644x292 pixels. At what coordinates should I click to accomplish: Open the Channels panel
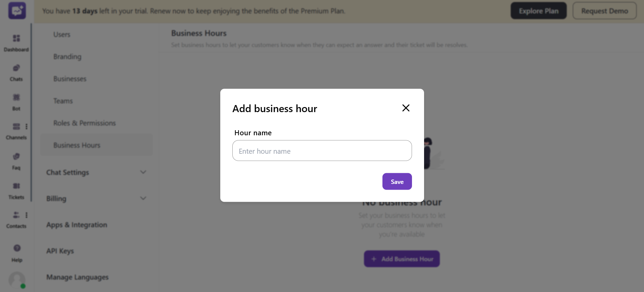[x=16, y=131]
